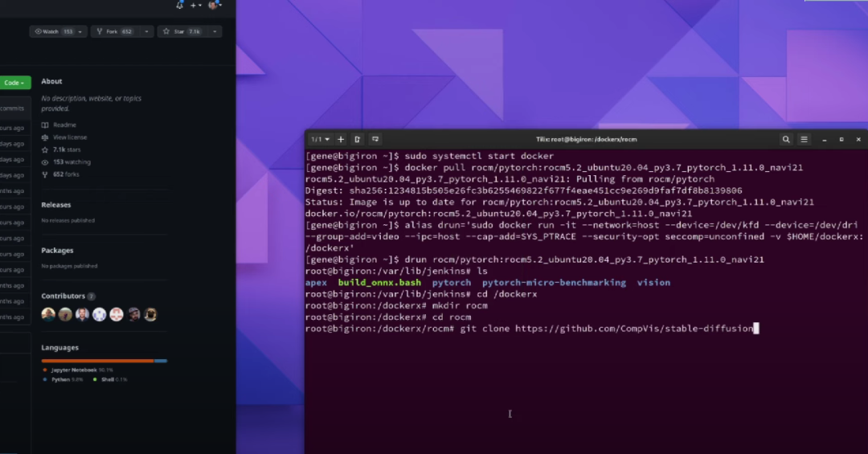Click the 'mkdir rocm' command text
The image size is (868, 454).
point(460,305)
